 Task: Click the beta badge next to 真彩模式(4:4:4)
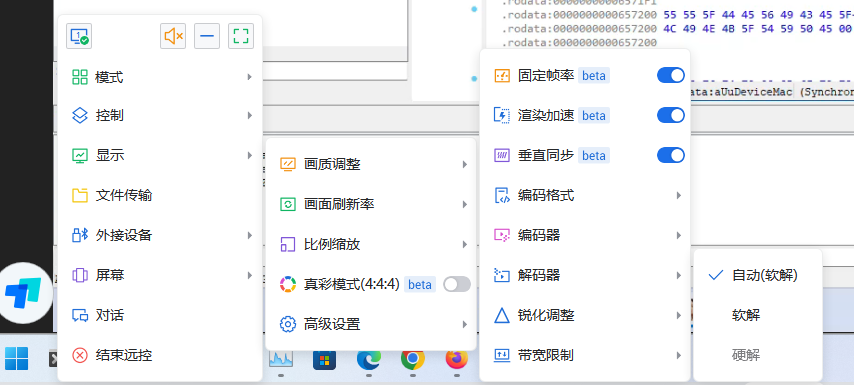420,284
